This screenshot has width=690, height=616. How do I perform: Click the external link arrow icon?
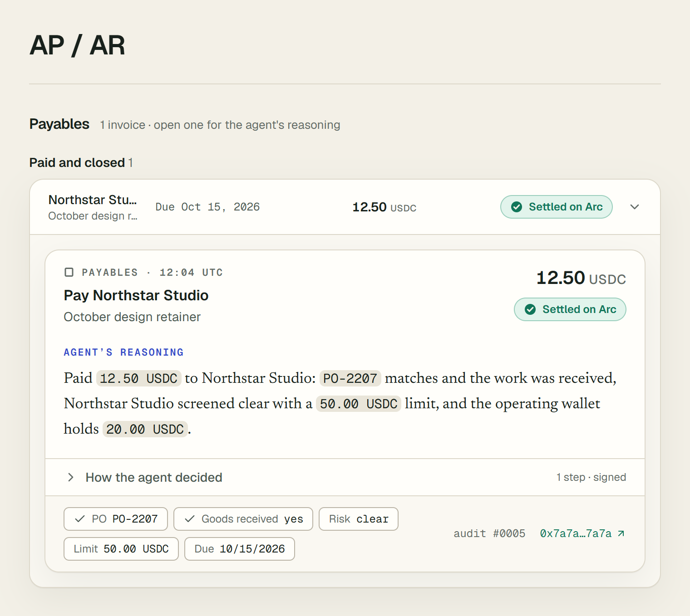[621, 533]
